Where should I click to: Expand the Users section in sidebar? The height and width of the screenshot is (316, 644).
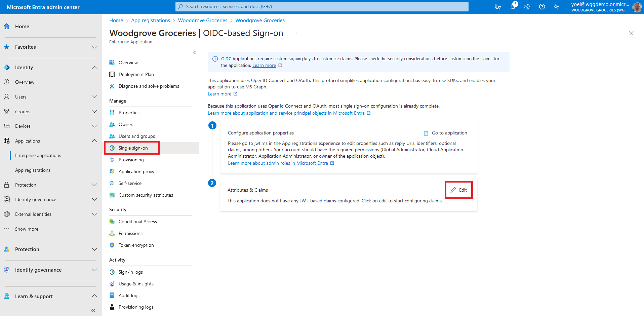click(x=94, y=97)
